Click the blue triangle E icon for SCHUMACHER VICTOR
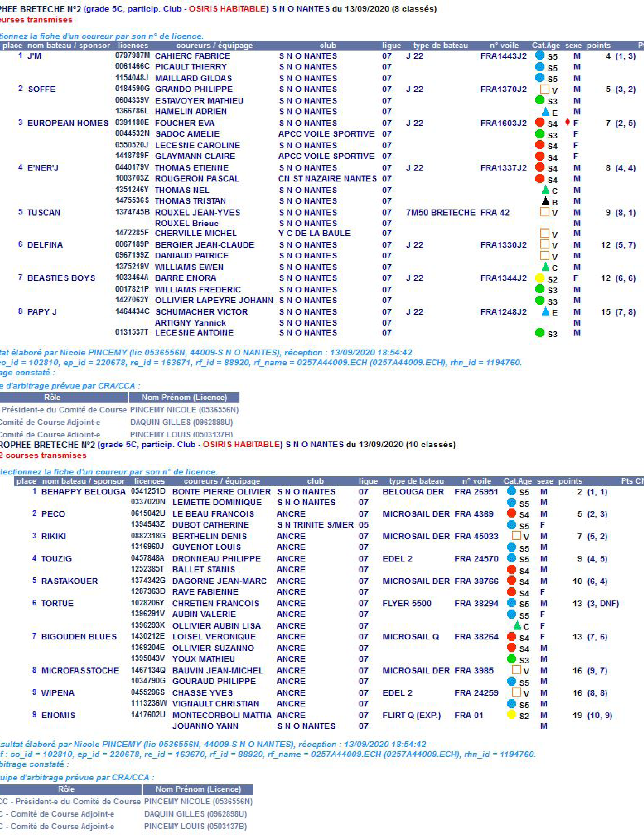Screen dimensions: 644x835 [x=546, y=311]
